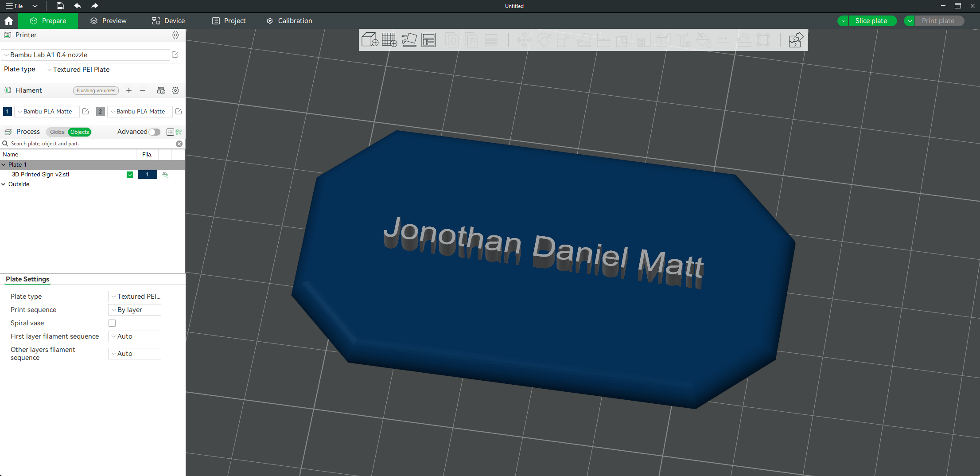Edit filament 1 preset icon
Viewport: 980px width, 476px height.
click(x=86, y=111)
